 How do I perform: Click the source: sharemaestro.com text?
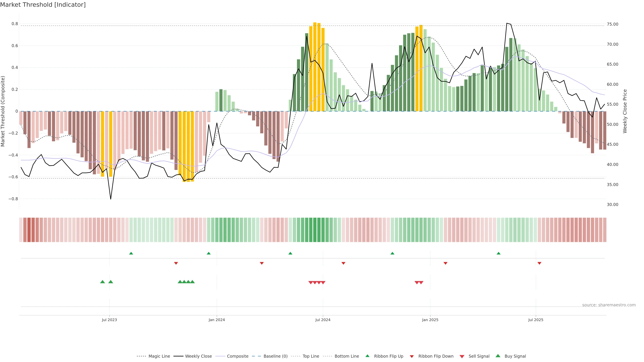(x=609, y=305)
